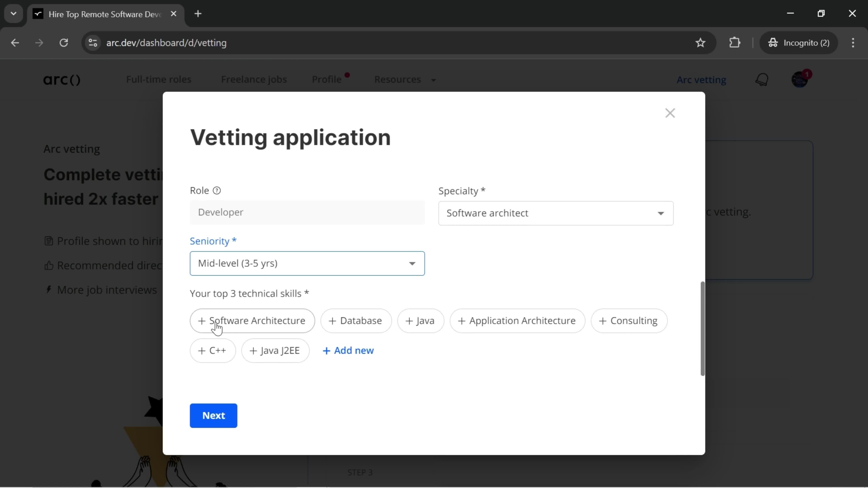Image resolution: width=868 pixels, height=488 pixels.
Task: Click the notification bell icon
Action: (762, 80)
